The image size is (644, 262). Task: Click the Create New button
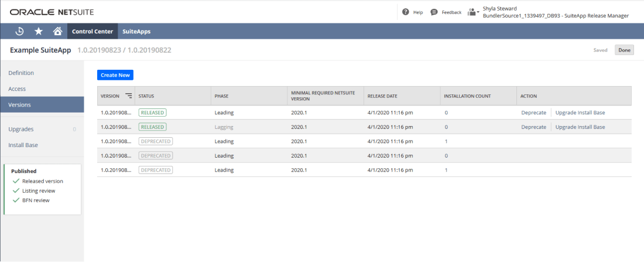pos(115,75)
